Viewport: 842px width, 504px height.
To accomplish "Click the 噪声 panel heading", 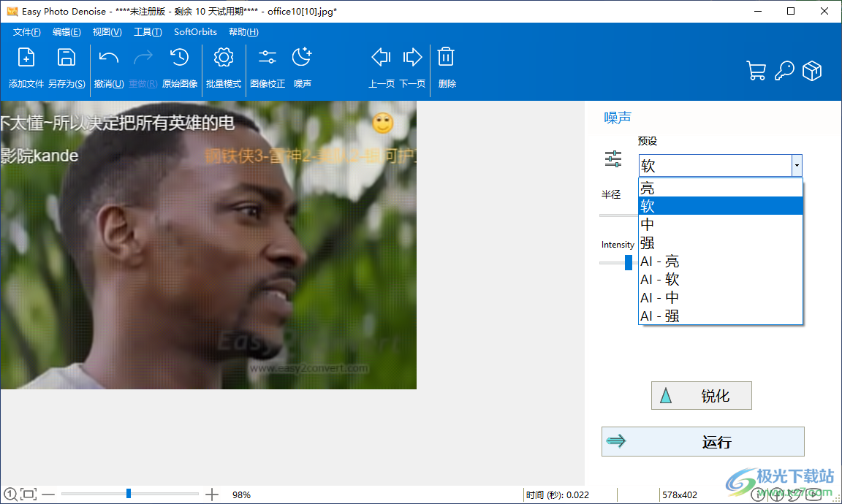I will point(618,118).
